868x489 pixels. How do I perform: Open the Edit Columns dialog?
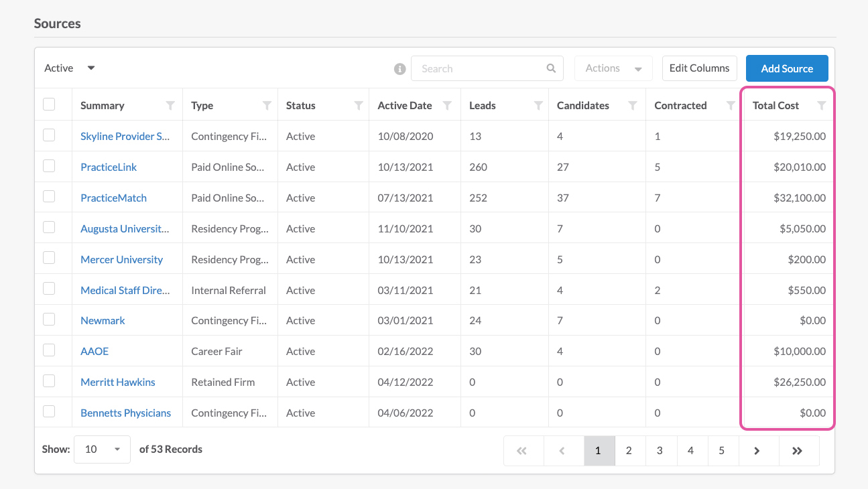click(x=700, y=68)
